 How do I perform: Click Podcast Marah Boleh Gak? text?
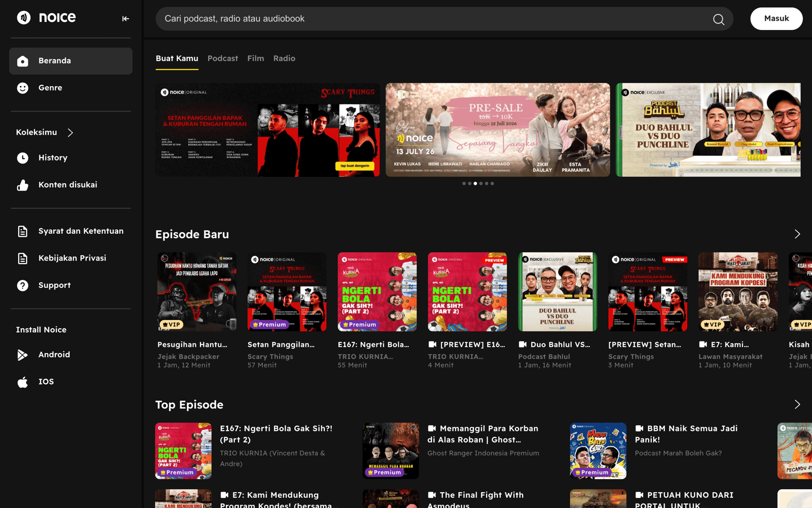[678, 453]
